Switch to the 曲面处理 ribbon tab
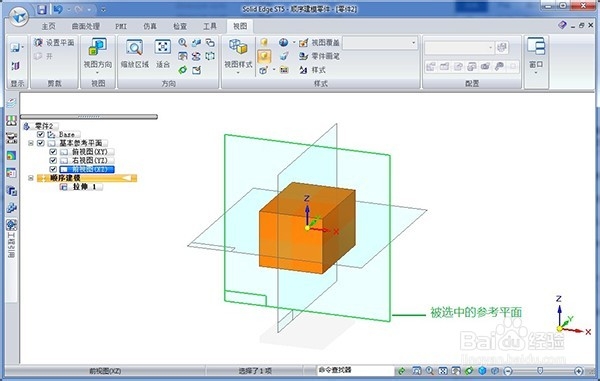 (86, 26)
